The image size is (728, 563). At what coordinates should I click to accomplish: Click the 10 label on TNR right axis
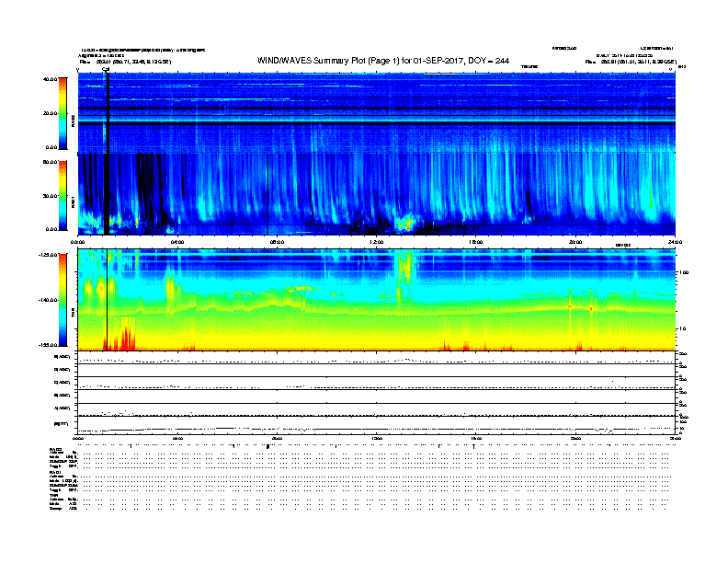coord(682,329)
